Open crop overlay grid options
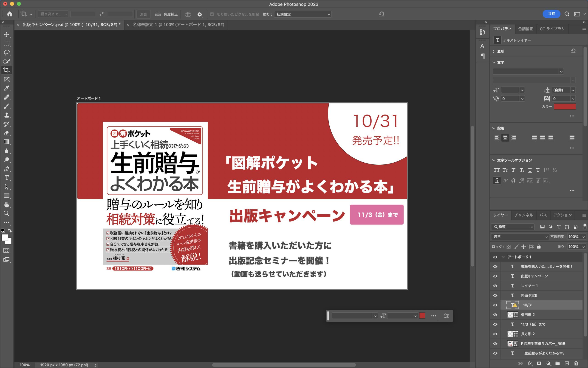The width and height of the screenshot is (588, 368). tap(188, 14)
